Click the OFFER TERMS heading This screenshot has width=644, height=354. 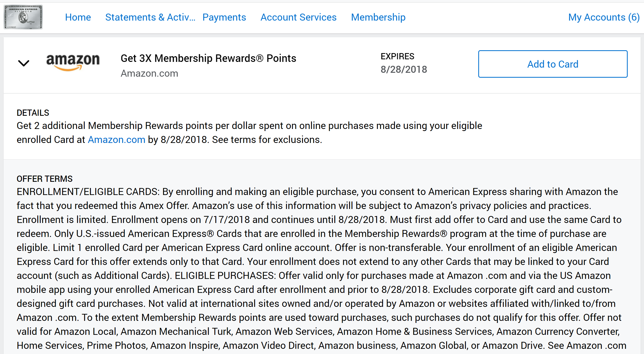click(45, 179)
